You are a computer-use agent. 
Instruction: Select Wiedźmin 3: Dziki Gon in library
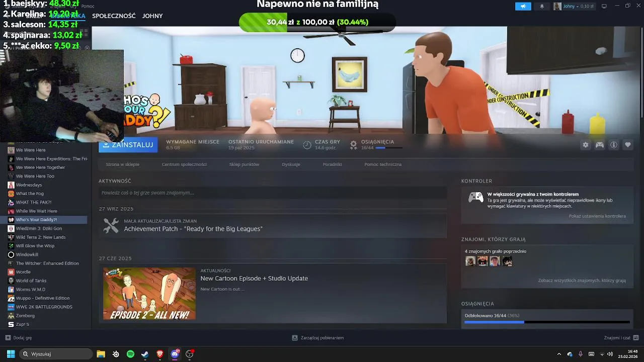point(39,228)
